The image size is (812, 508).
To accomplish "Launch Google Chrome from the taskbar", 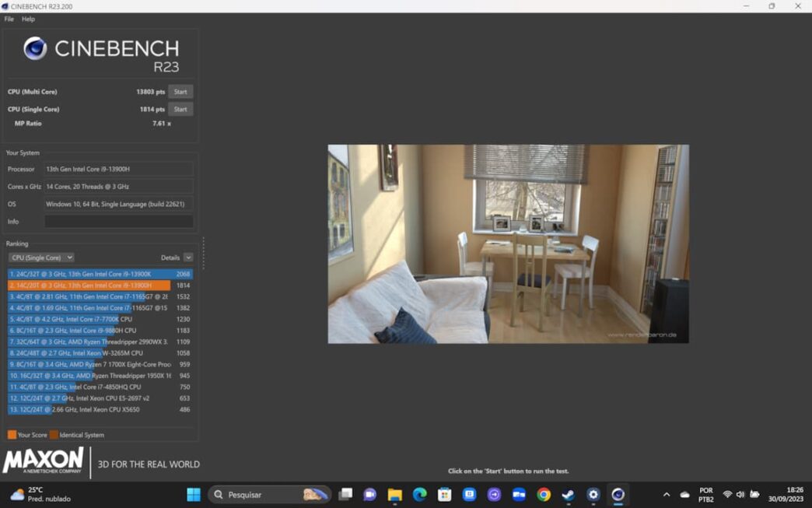I will tap(544, 495).
